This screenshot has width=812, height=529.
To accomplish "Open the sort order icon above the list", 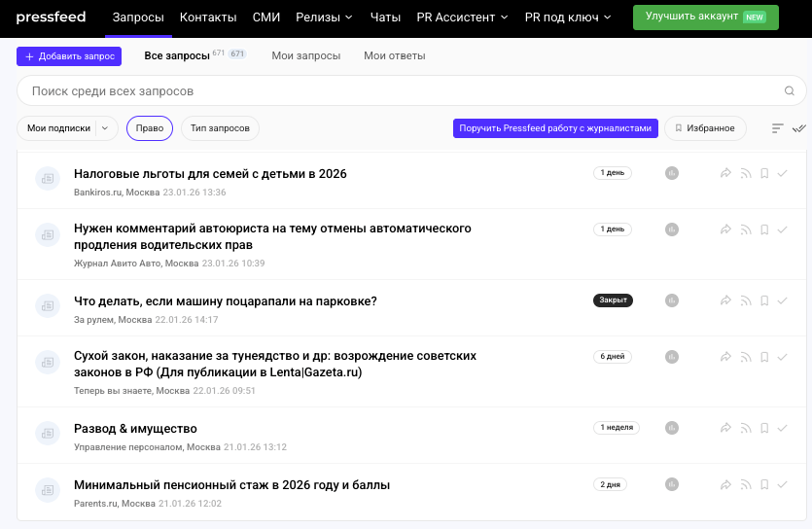I will pos(777,128).
